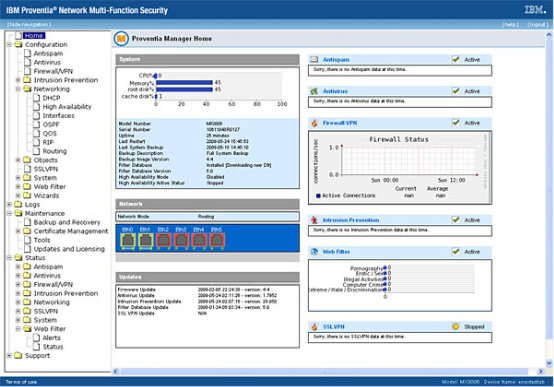Click the SSL VPN Stopped status indicator
The height and width of the screenshot is (387, 554).
[x=456, y=327]
